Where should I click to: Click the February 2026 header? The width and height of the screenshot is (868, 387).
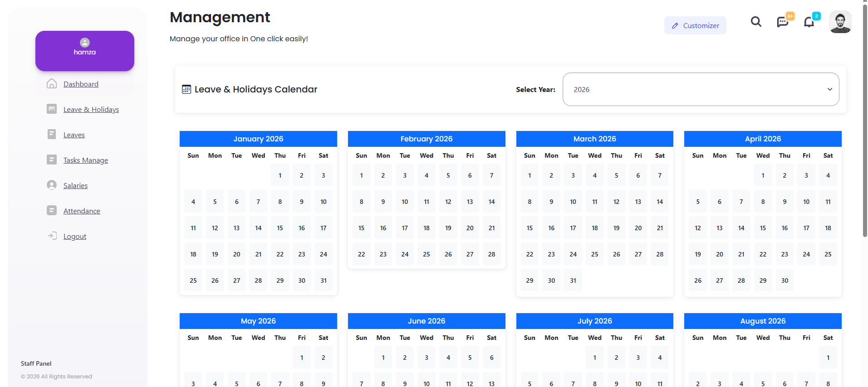pyautogui.click(x=427, y=139)
